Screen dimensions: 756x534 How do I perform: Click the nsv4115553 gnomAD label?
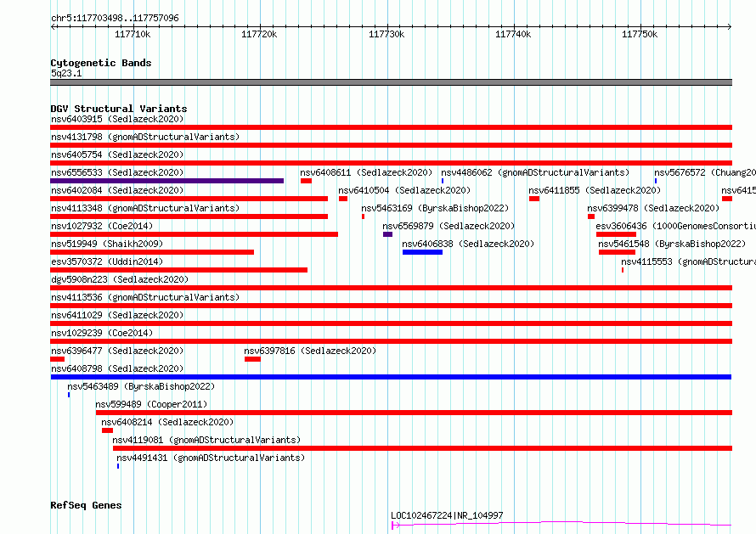(689, 261)
